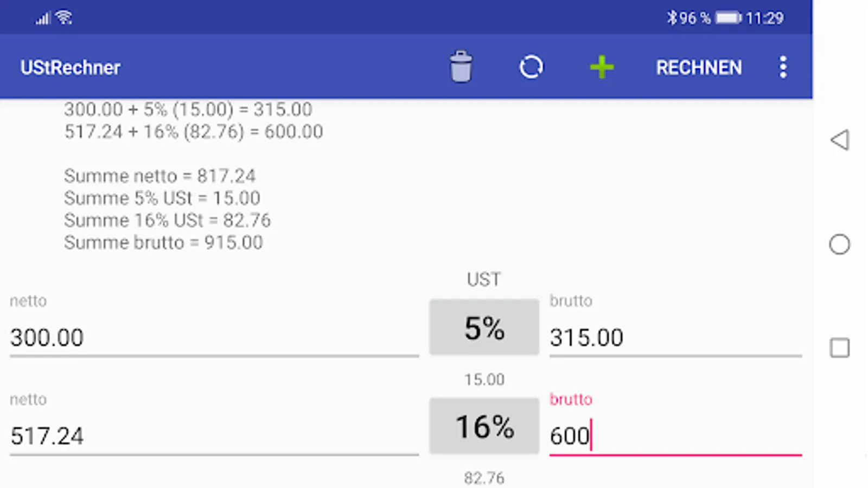Tap the trash can delete icon
The height and width of the screenshot is (488, 868).
point(461,67)
